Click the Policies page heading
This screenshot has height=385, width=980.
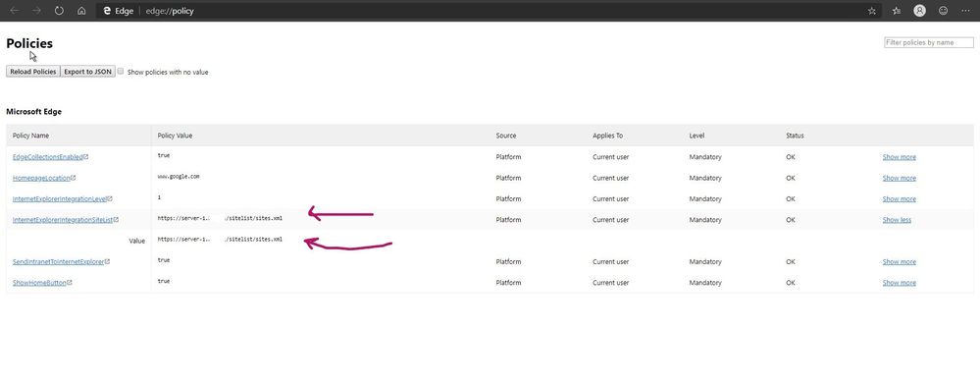[29, 43]
